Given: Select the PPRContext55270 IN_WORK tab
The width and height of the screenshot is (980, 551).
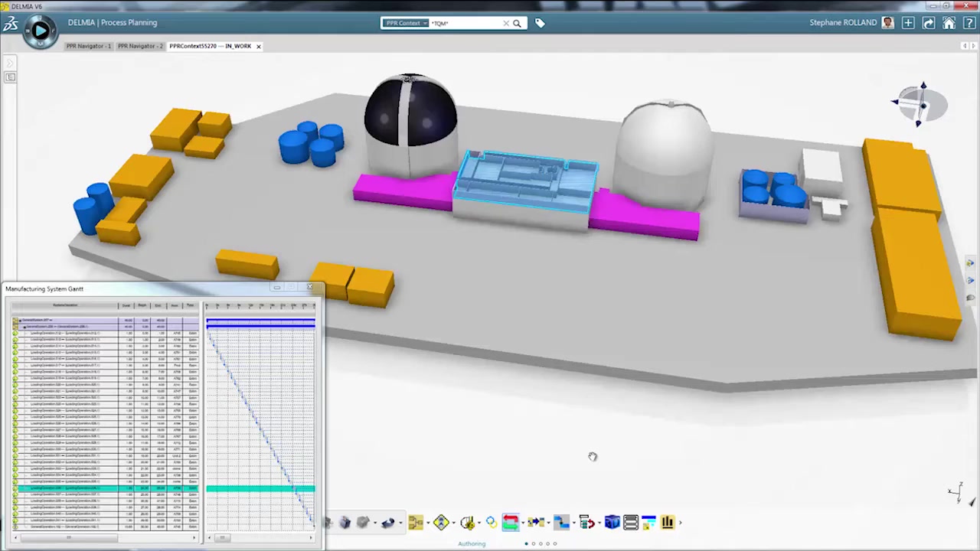Looking at the screenshot, I should pyautogui.click(x=210, y=46).
